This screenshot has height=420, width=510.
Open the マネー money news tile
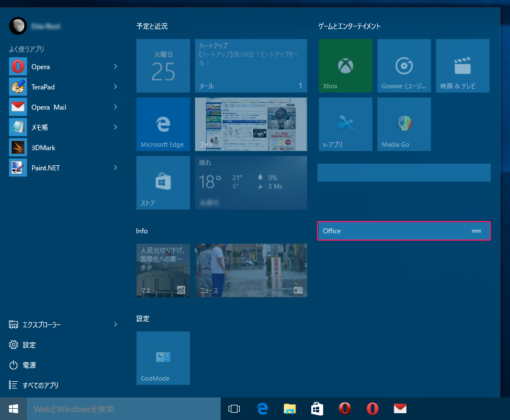click(x=163, y=270)
